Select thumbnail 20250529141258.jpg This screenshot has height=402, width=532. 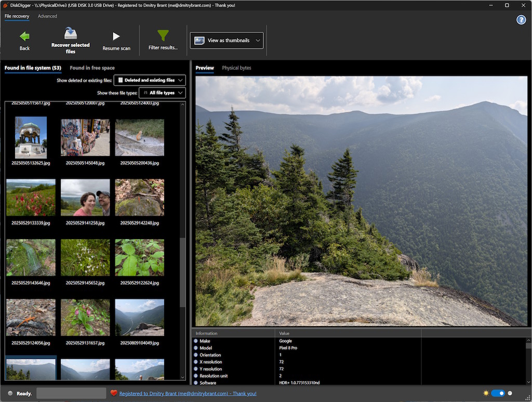pos(85,198)
